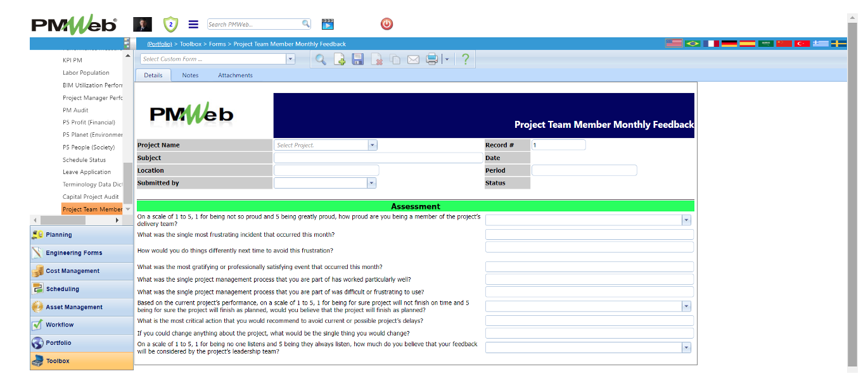Open the finish-as-planned rating dropdown
Image resolution: width=868 pixels, height=388 pixels.
click(x=686, y=306)
